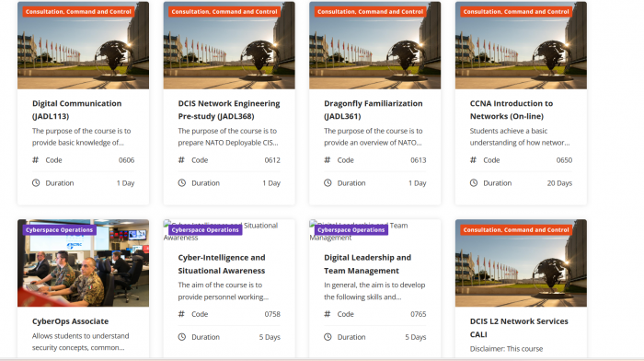Click 'Disclaimer: This course' text

pos(506,349)
